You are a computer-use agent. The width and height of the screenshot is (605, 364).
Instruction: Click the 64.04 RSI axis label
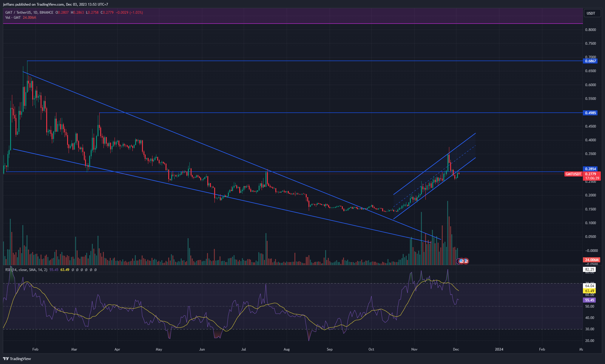click(589, 286)
